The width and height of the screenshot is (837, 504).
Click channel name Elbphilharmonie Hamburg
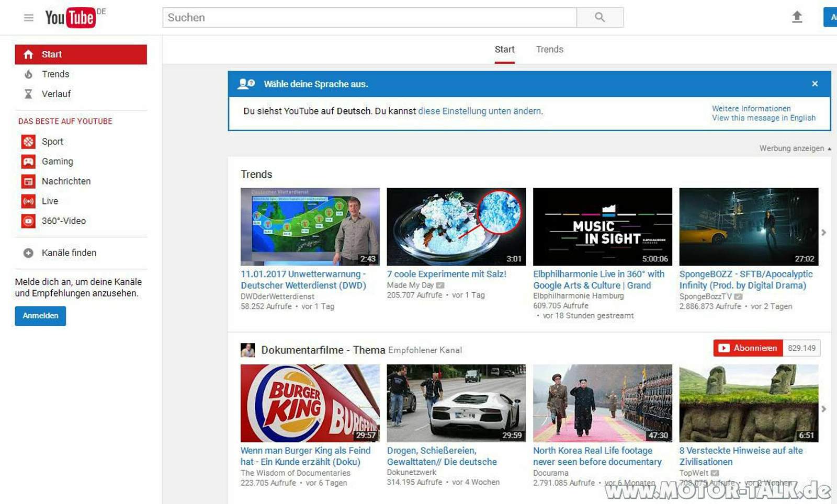(579, 296)
